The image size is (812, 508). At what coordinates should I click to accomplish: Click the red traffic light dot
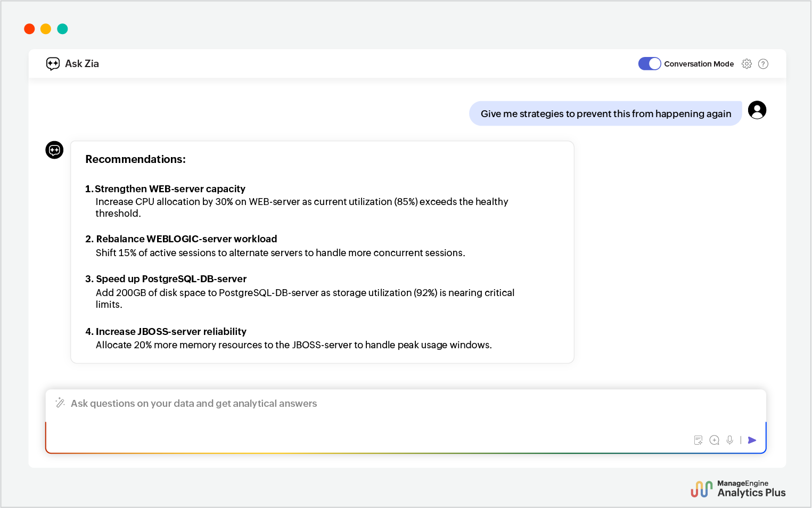point(29,29)
